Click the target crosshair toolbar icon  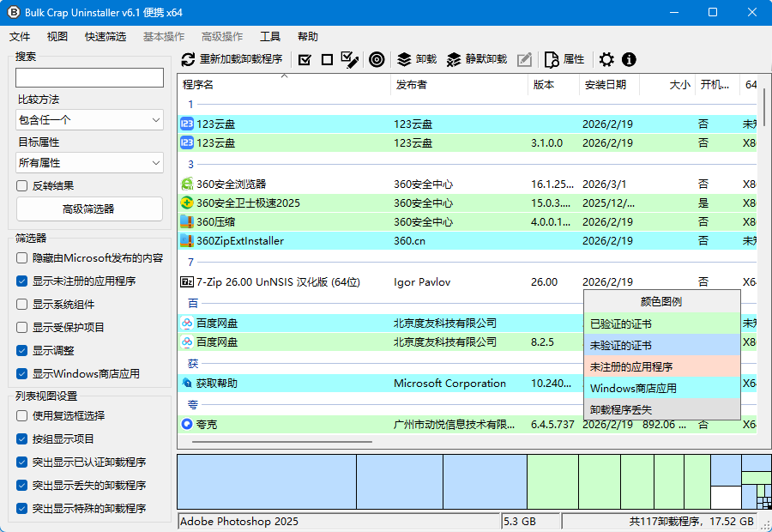(x=376, y=59)
